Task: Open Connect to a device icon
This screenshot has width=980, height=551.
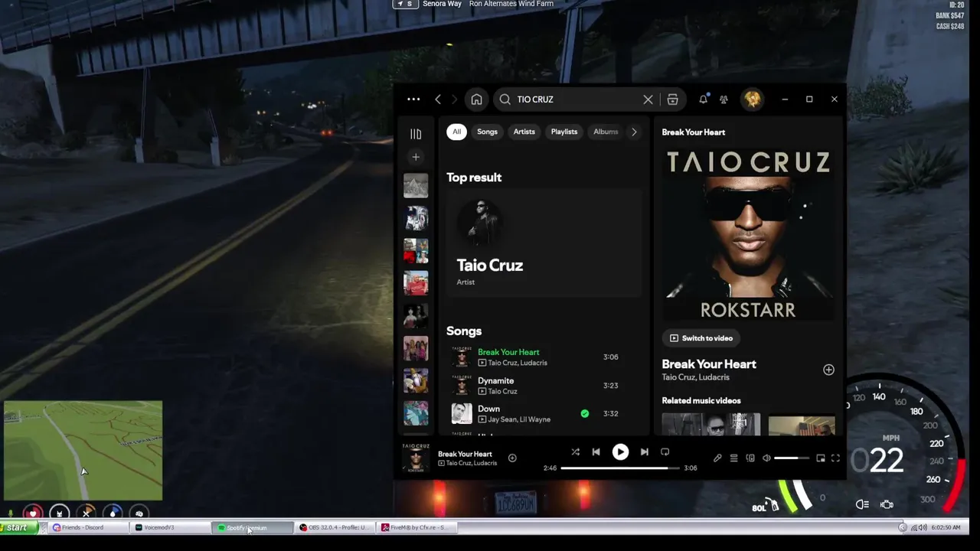Action: tap(750, 458)
